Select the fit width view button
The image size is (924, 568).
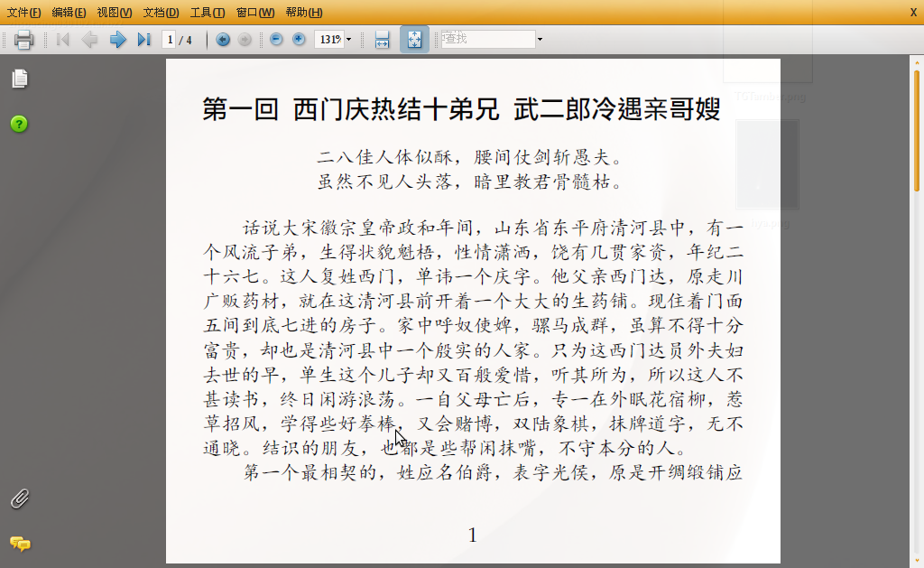[x=382, y=40]
